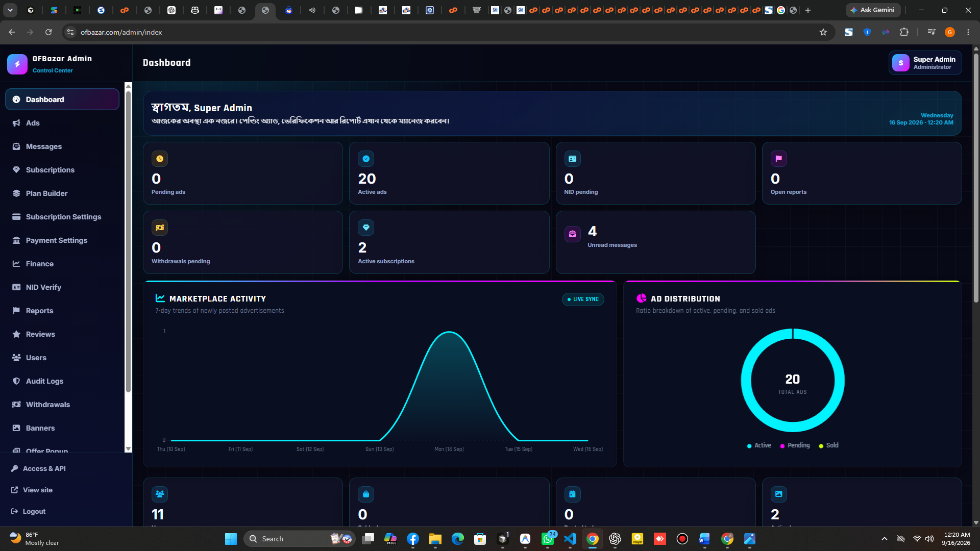This screenshot has width=980, height=551.
Task: Open a new browser tab
Action: coord(808,10)
